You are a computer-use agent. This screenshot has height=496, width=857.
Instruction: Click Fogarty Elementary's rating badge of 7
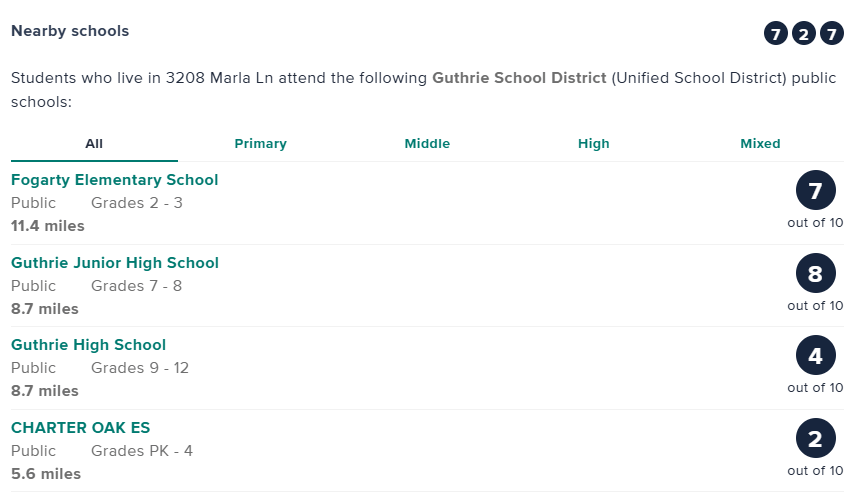point(815,191)
